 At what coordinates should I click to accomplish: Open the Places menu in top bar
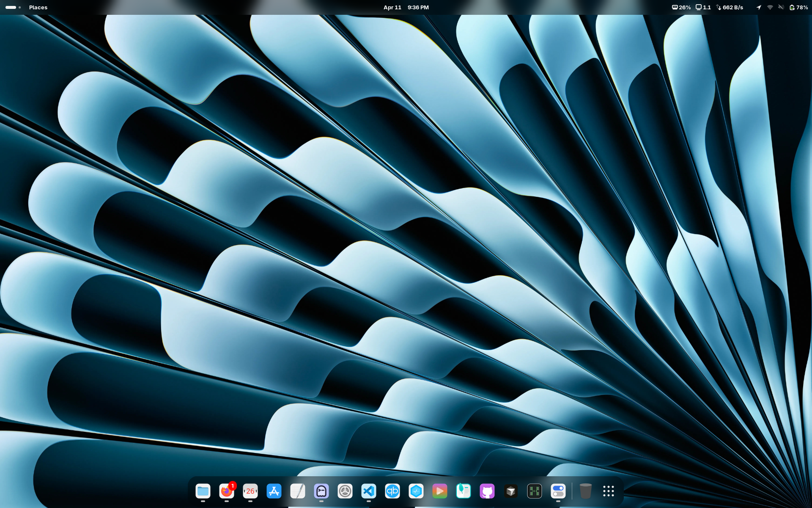click(38, 7)
